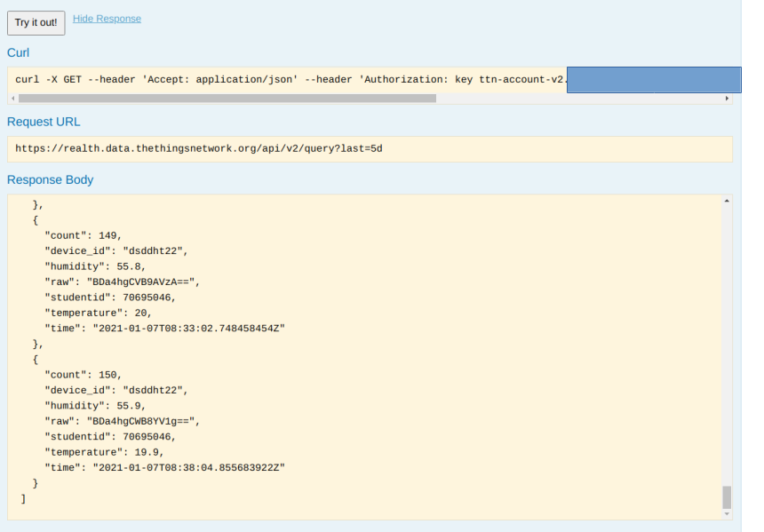Click the blue redacted key block
Image resolution: width=764 pixels, height=532 pixels.
pos(653,79)
